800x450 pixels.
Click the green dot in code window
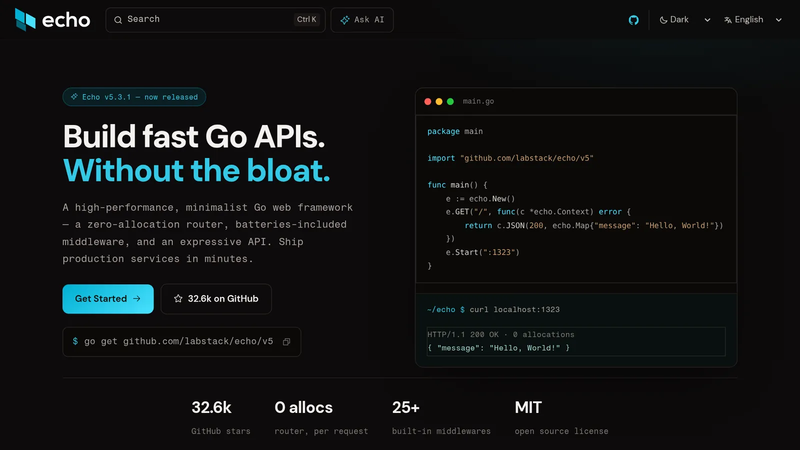click(x=450, y=102)
